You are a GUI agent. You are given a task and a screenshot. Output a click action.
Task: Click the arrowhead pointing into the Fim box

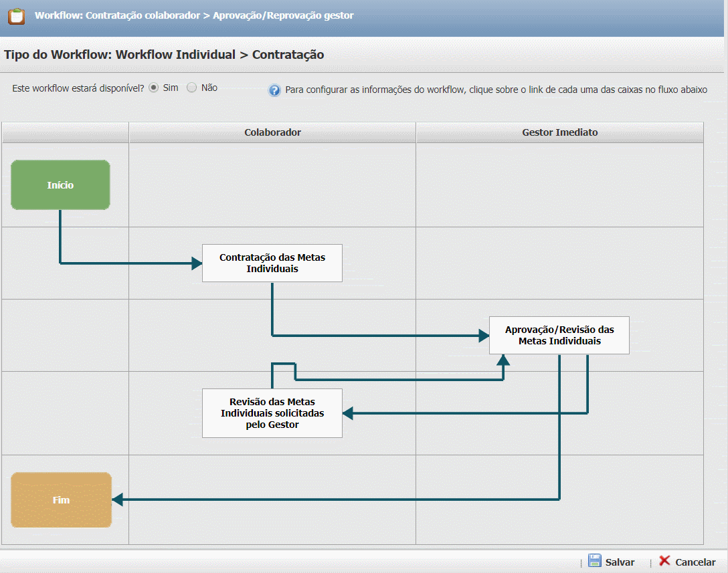[x=118, y=499]
